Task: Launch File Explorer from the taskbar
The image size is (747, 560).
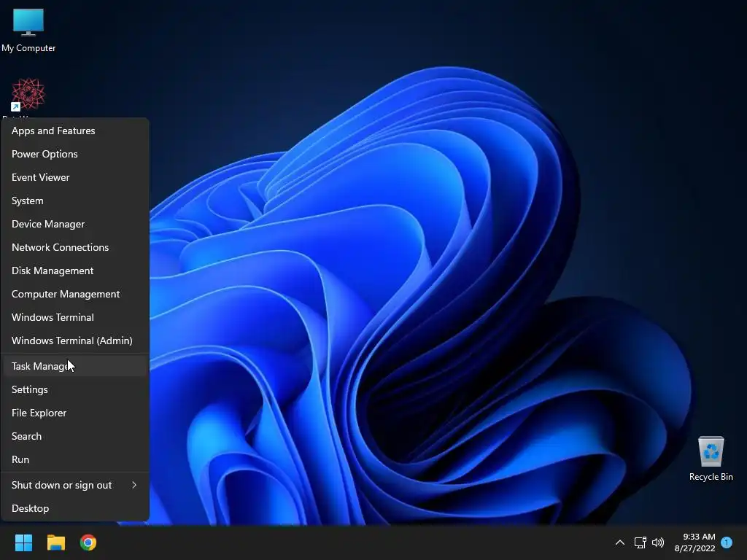Action: tap(55, 542)
